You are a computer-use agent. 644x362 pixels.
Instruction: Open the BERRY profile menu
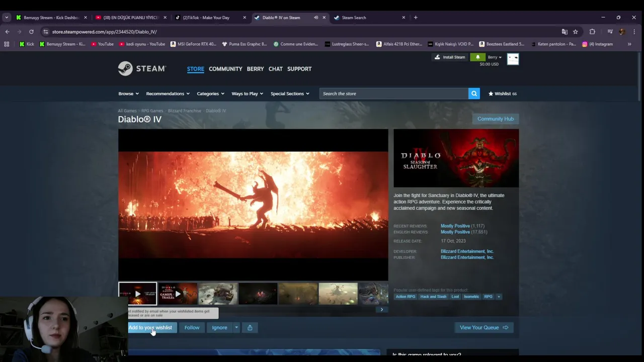[255, 69]
